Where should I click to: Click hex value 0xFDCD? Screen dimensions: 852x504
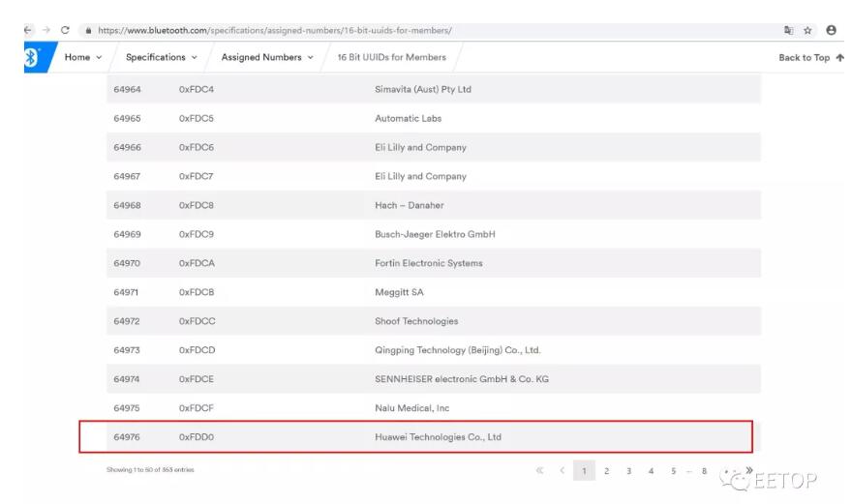click(x=198, y=350)
